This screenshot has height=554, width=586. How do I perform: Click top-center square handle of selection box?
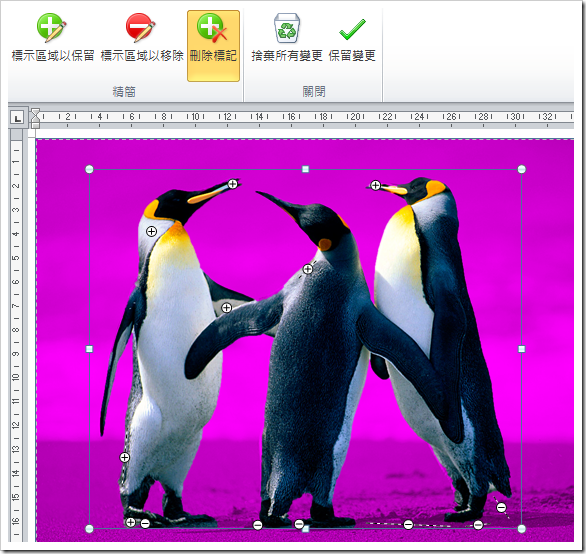tap(305, 169)
